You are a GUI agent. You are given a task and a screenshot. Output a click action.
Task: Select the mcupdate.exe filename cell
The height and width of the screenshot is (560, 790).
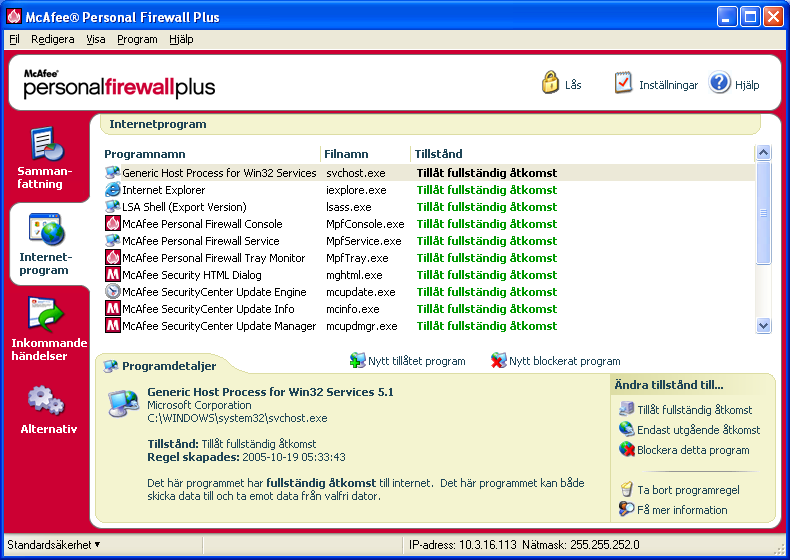click(x=361, y=292)
